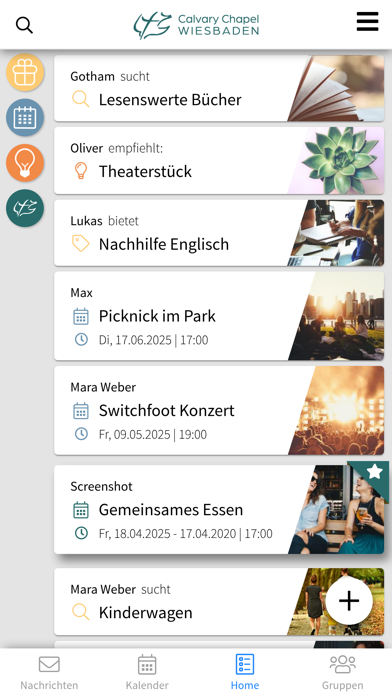This screenshot has width=392, height=696.
Task: Click the lightbulb icon beside Theaterstück
Action: click(81, 171)
